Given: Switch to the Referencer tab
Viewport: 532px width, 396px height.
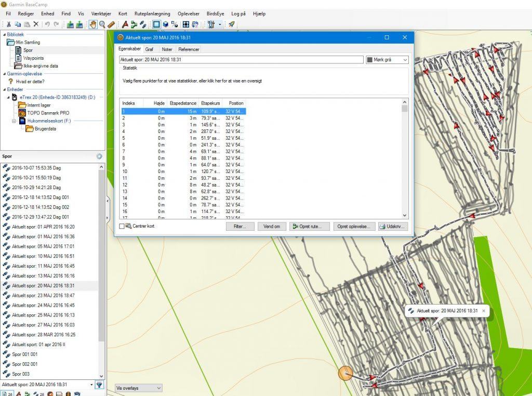Looking at the screenshot, I should (x=189, y=49).
